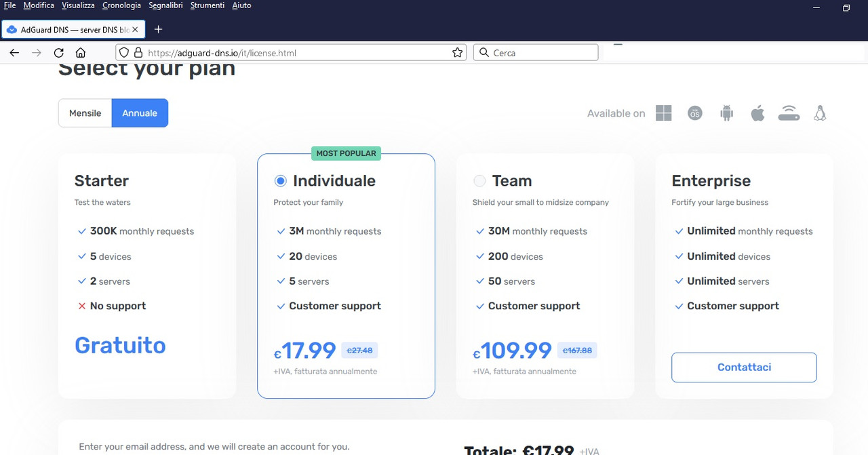Screen dimensions: 868x455
Task: Click the €109.99 Team price
Action: tap(512, 351)
